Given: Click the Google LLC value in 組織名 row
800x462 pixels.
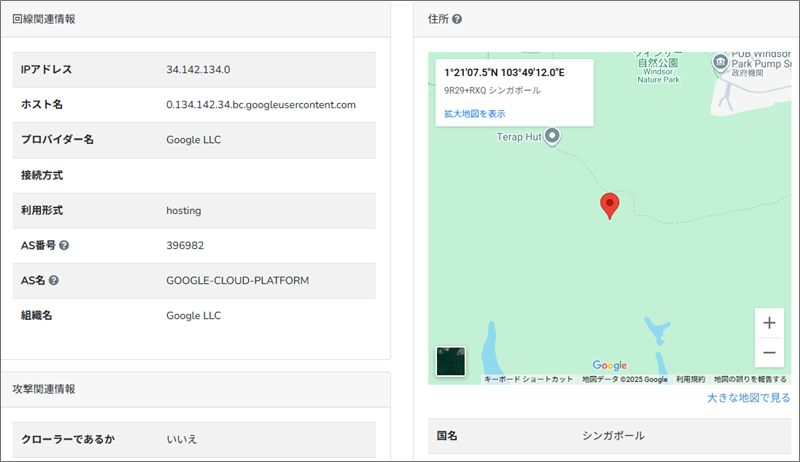Looking at the screenshot, I should click(x=193, y=316).
